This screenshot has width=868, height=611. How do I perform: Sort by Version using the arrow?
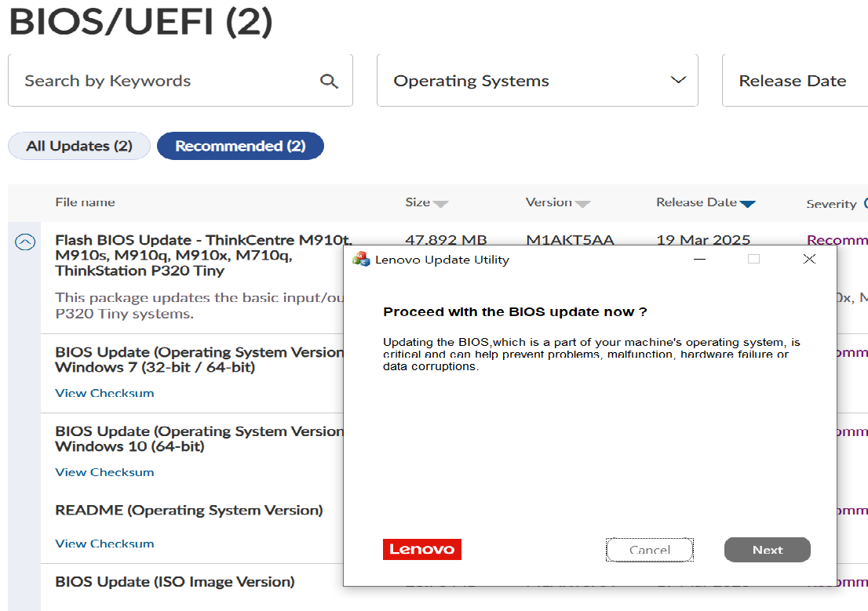click(x=582, y=204)
